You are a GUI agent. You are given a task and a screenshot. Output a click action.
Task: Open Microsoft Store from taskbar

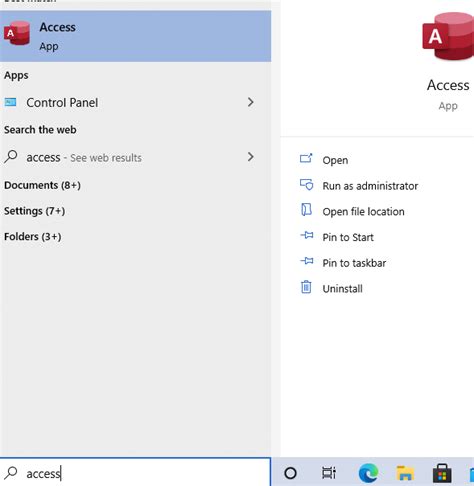click(x=442, y=473)
